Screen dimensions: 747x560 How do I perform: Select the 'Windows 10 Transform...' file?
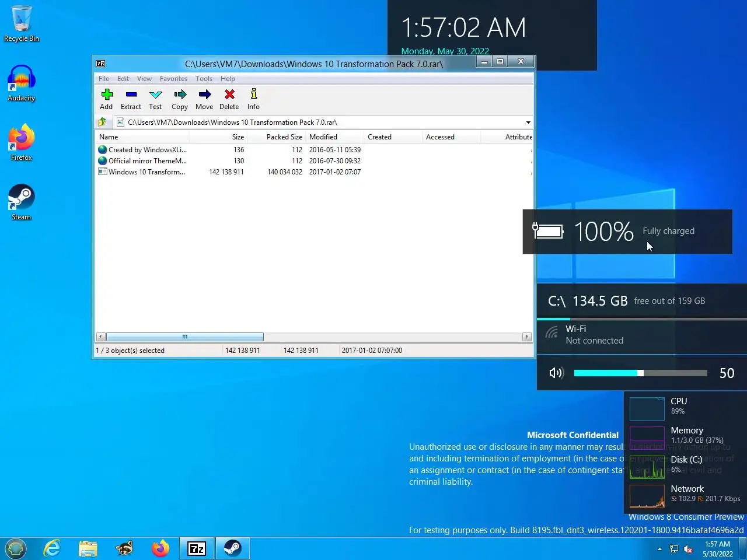(142, 172)
